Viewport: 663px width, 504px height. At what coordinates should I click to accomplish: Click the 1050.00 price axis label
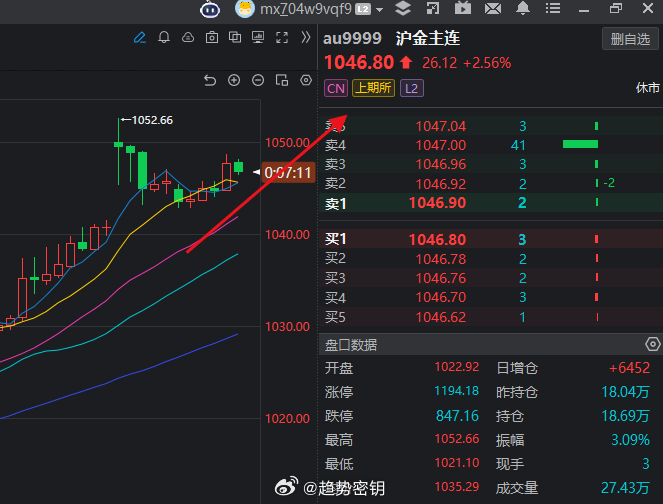287,142
